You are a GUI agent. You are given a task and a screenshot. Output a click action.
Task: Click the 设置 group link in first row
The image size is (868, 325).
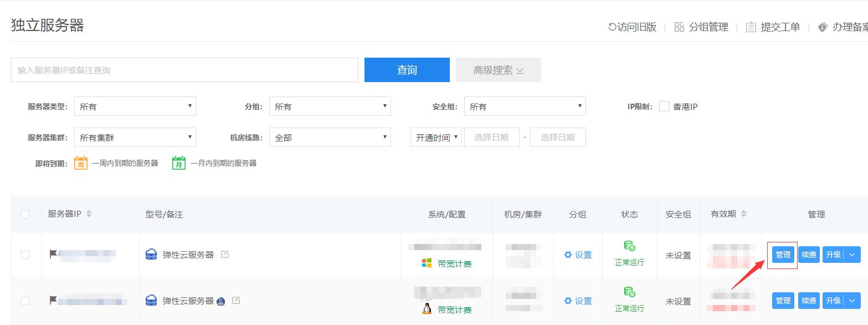[x=578, y=255]
